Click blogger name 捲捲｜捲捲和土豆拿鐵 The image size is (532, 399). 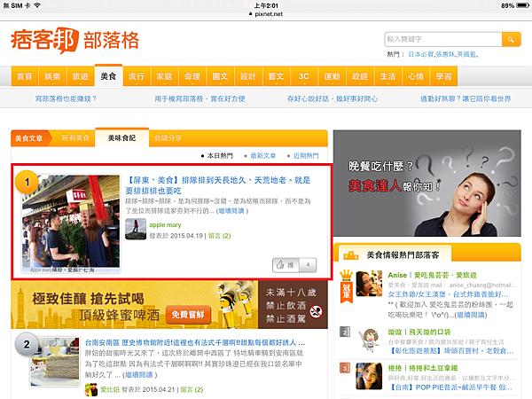coord(423,368)
